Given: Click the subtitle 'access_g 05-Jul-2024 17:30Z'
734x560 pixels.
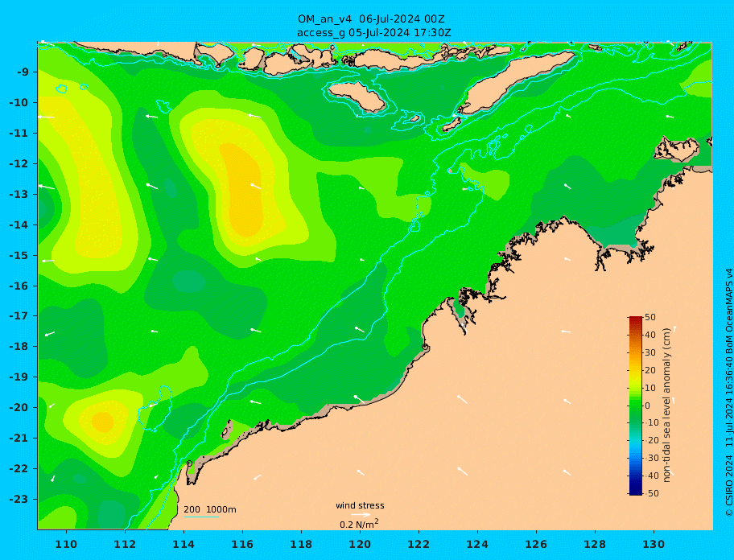Looking at the screenshot, I should click(374, 33).
